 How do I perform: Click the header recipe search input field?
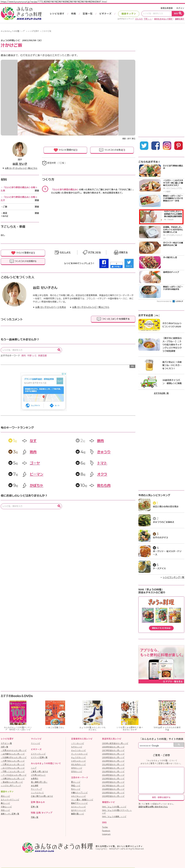(x=156, y=13)
